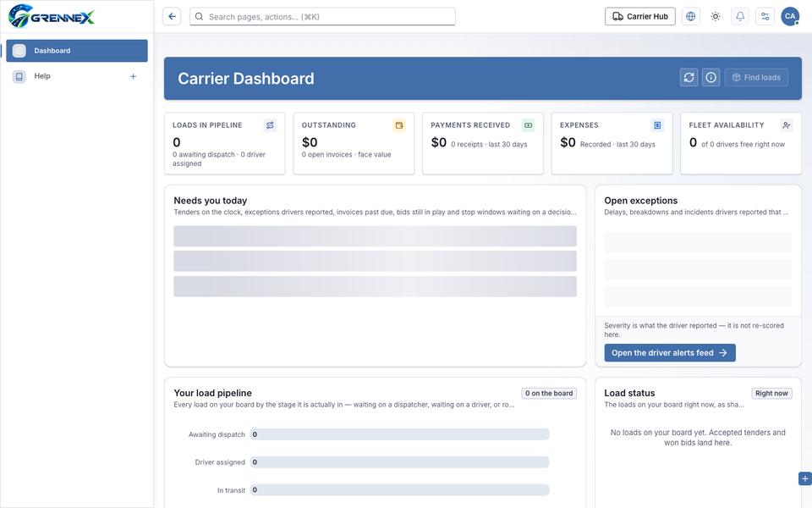The height and width of the screenshot is (508, 812).
Task: Click 'of 0 drivers free right now' text
Action: (743, 145)
